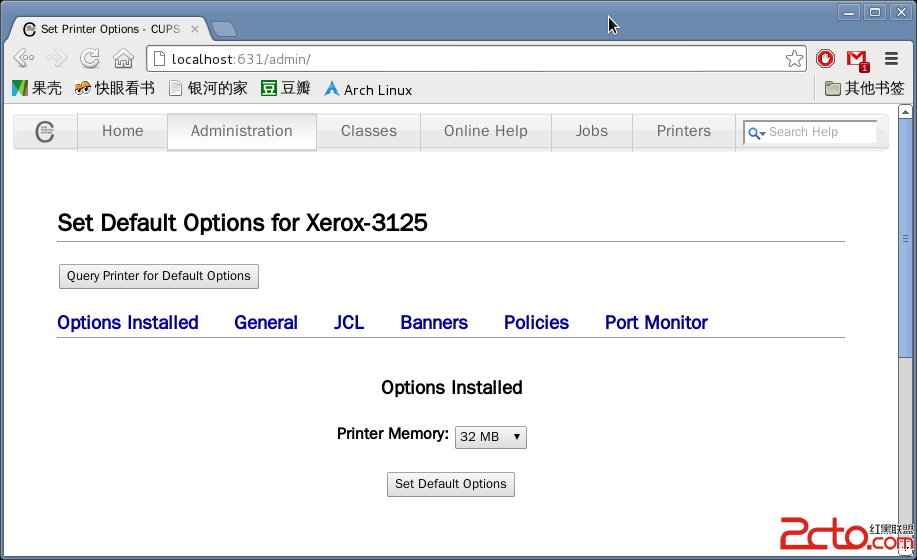Open the 银河的家 bookmark

[x=208, y=88]
